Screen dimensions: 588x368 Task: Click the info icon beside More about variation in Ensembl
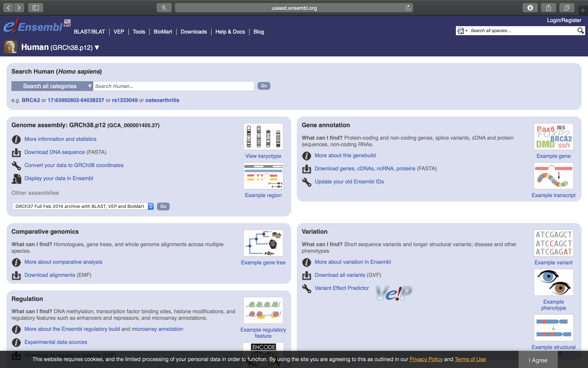(x=307, y=262)
